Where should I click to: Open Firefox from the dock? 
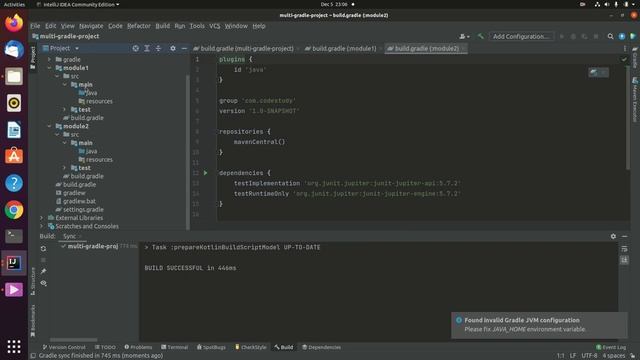[x=14, y=22]
